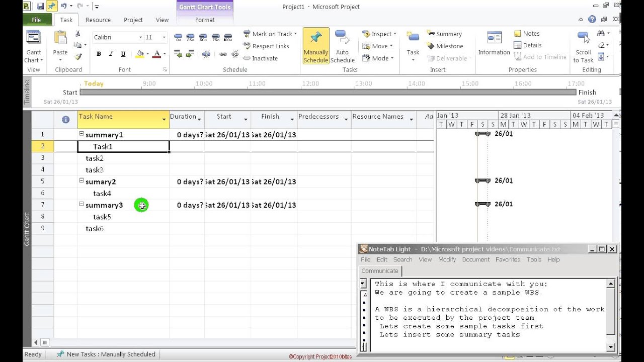The width and height of the screenshot is (644, 362).
Task: Open the Calibri font name dropdown
Action: click(x=140, y=37)
